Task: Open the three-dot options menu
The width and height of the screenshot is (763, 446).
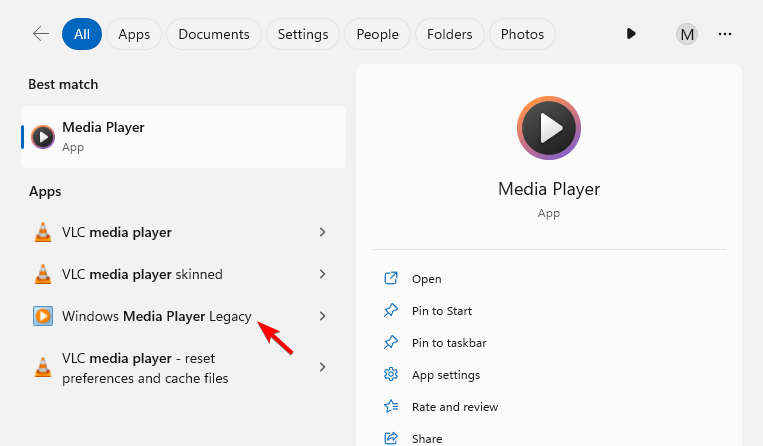Action: (x=725, y=34)
